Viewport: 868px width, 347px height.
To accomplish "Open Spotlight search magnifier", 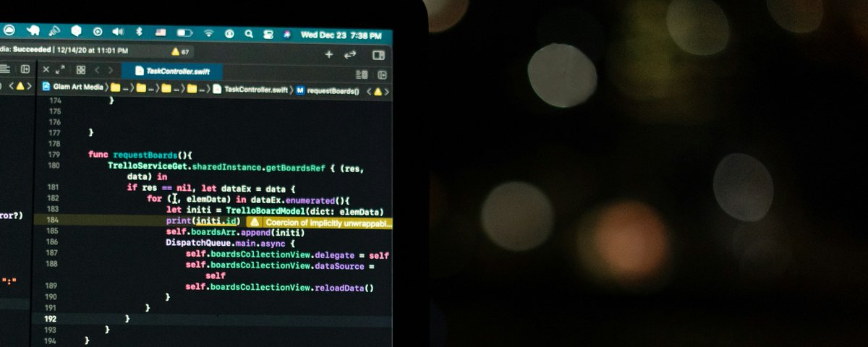I will pyautogui.click(x=249, y=34).
